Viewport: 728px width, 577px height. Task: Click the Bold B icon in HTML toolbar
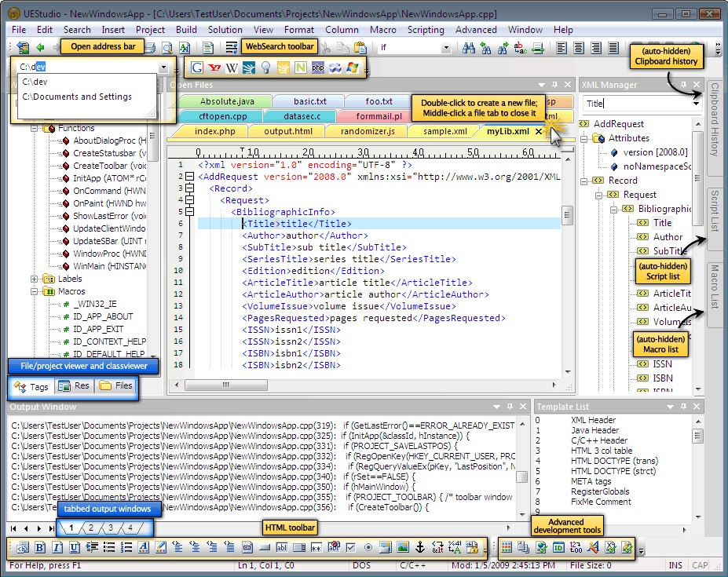point(40,548)
